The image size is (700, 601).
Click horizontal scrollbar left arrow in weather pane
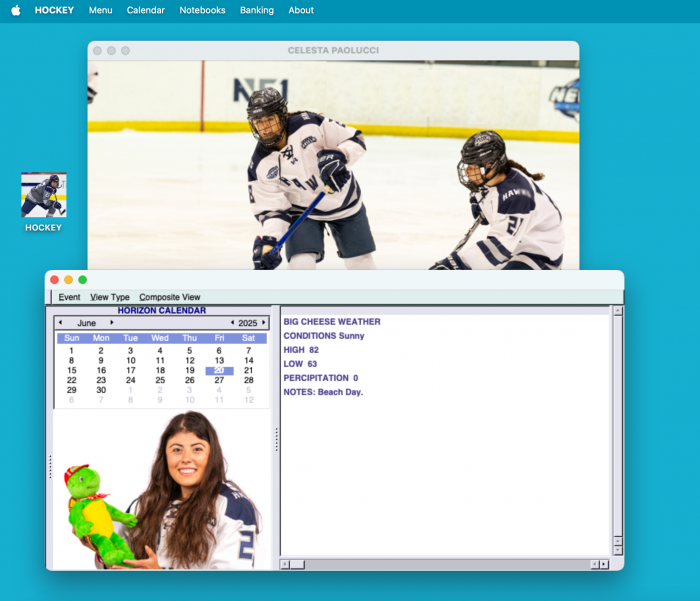coord(285,564)
